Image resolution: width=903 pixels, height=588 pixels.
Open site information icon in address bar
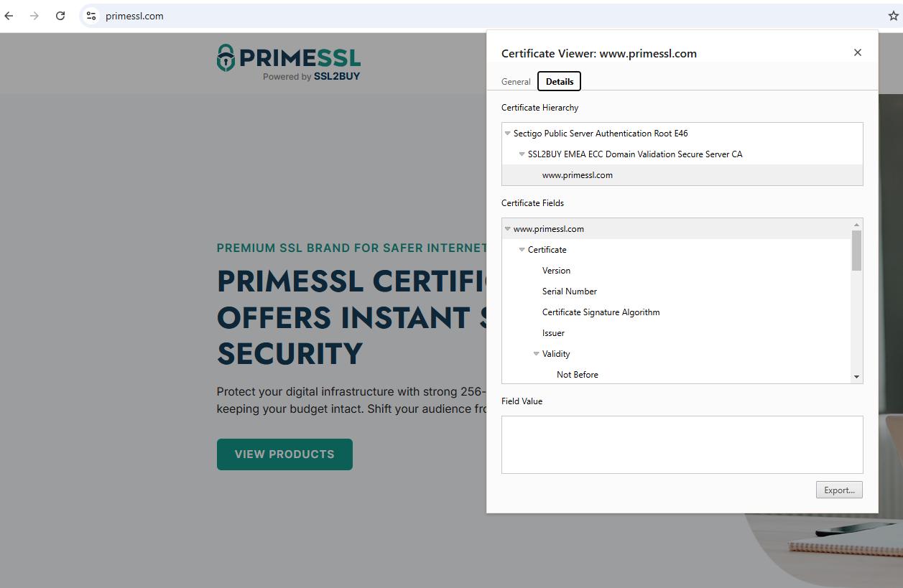(x=91, y=16)
